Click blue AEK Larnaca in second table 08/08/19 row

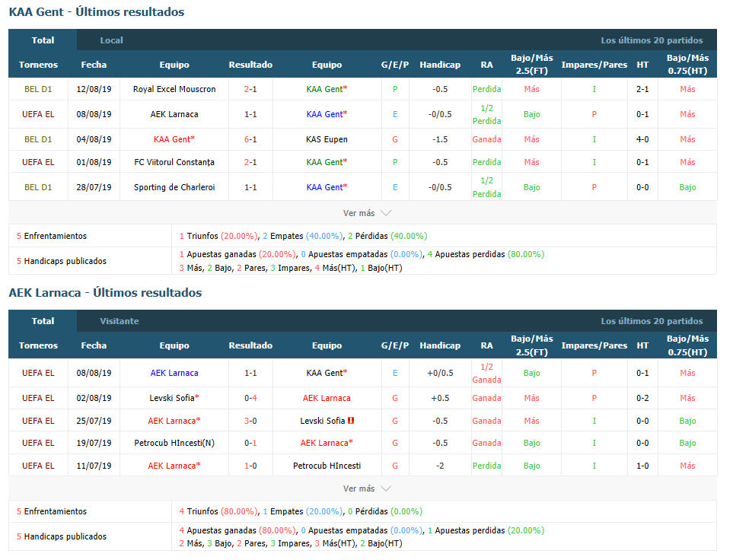point(174,373)
